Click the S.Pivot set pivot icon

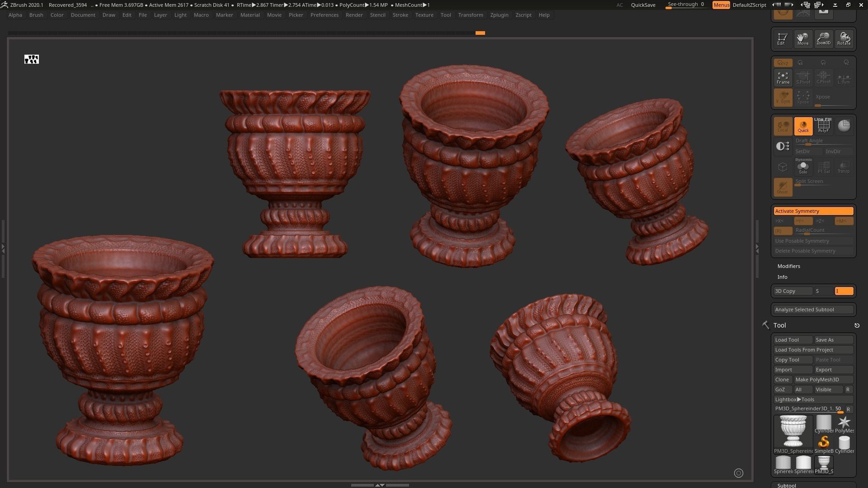(803, 78)
